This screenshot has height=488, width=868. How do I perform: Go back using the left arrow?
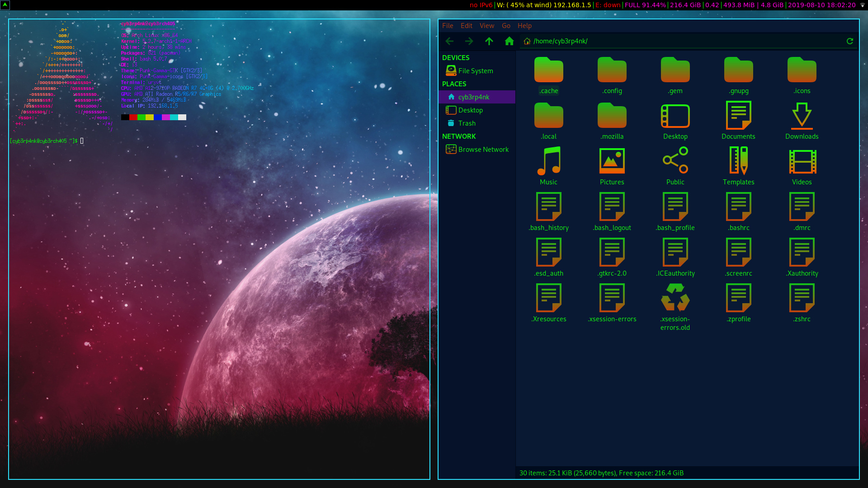pyautogui.click(x=449, y=41)
